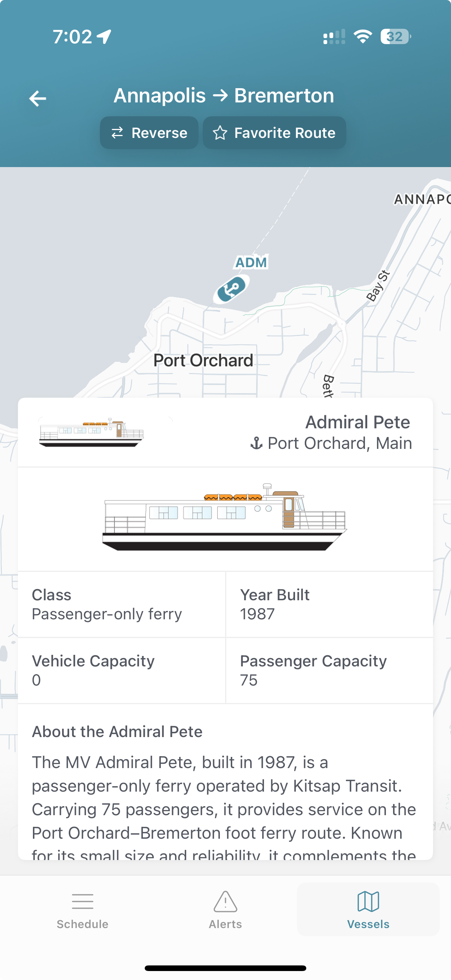Tap the Port Orchard label on map

coord(203,360)
